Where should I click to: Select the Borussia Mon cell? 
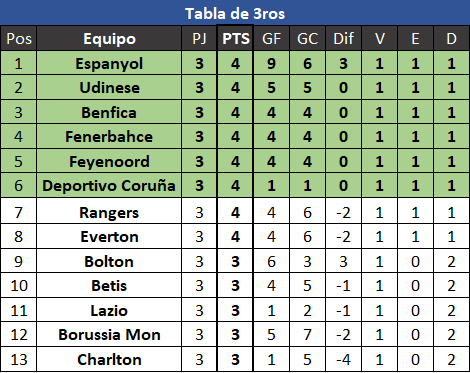pyautogui.click(x=109, y=335)
